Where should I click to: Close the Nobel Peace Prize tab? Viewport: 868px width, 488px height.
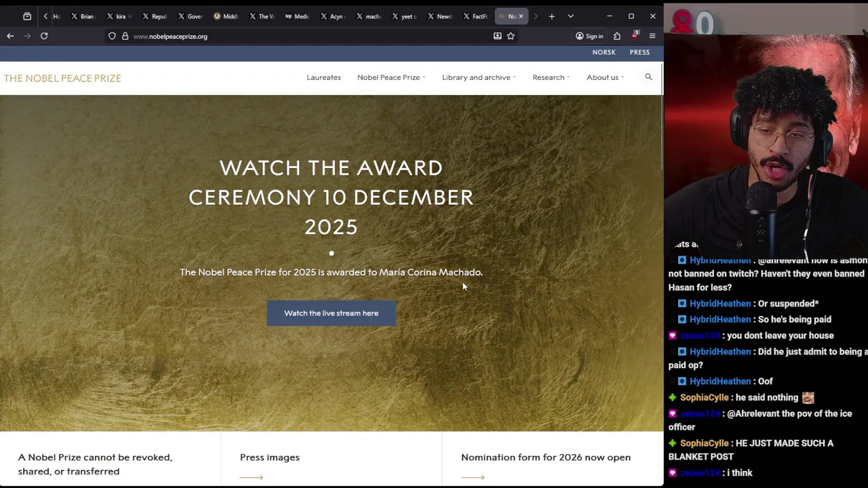(521, 16)
